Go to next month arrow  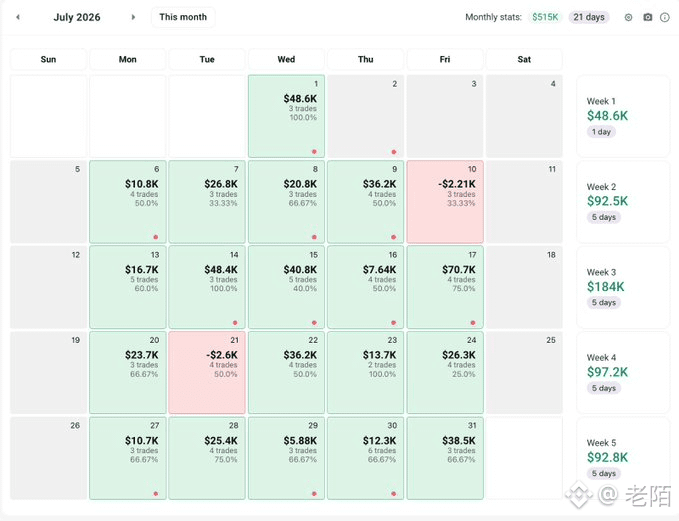point(133,17)
